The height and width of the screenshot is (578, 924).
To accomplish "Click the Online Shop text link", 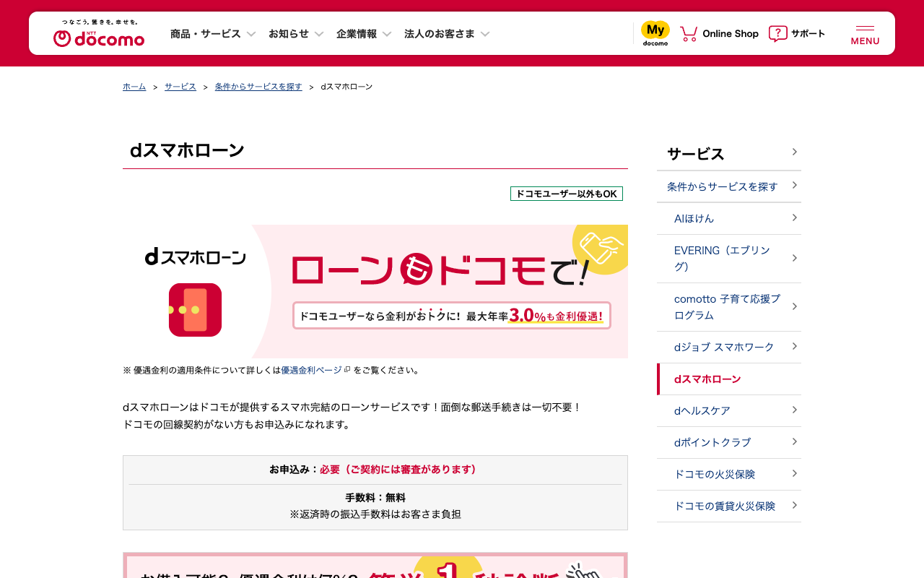I will (731, 34).
